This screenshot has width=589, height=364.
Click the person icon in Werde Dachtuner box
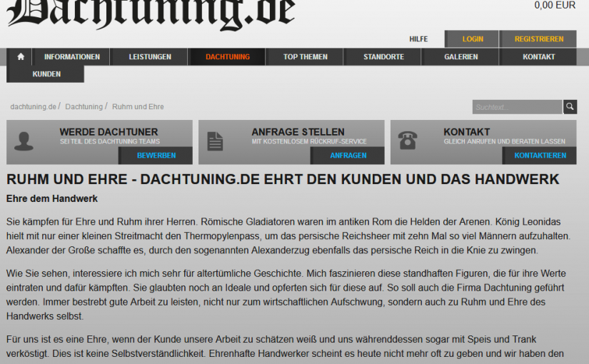24,141
